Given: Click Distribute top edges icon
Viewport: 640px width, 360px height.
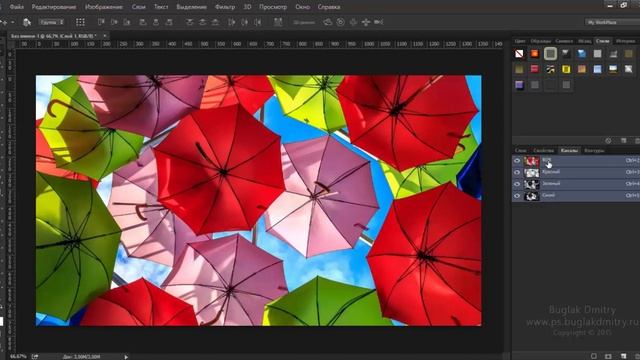Looking at the screenshot, I should [x=190, y=22].
